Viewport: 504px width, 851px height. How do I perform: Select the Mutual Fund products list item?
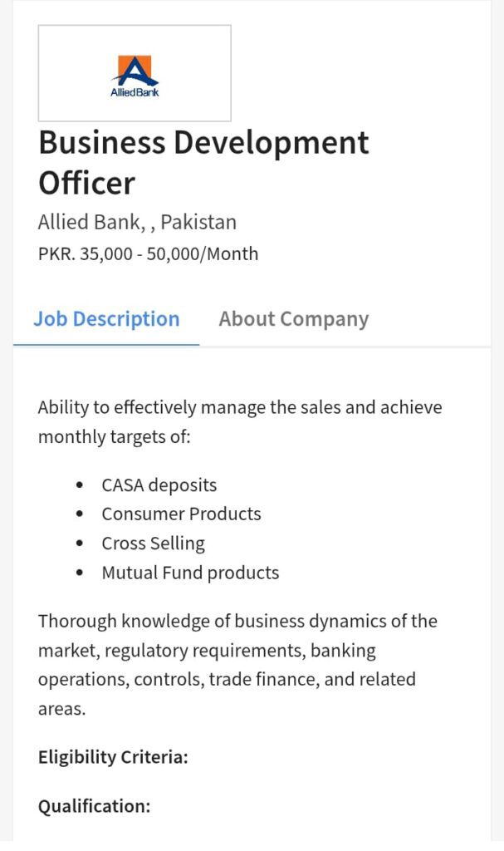click(x=190, y=573)
